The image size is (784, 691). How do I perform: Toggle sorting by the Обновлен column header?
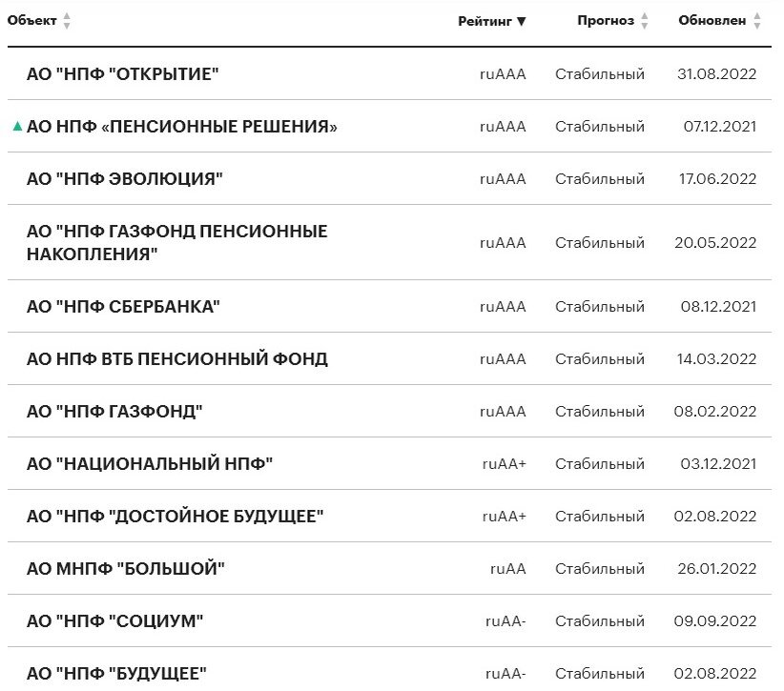[x=713, y=20]
